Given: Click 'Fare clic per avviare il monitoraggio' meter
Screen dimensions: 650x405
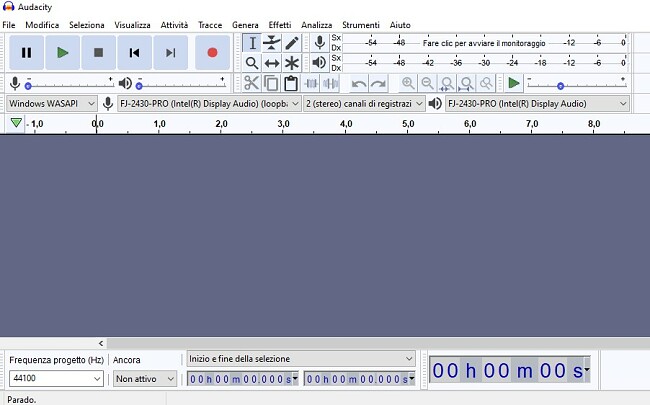Looking at the screenshot, I should click(484, 43).
